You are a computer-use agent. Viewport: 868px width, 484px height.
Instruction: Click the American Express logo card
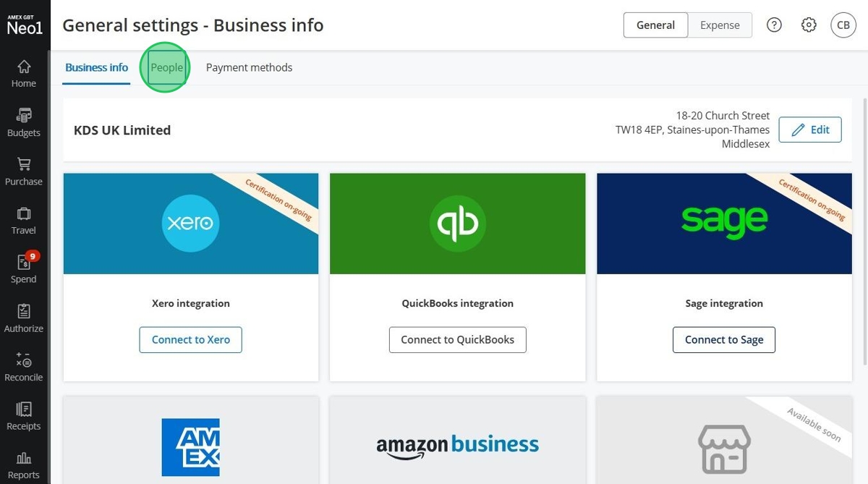coord(191,441)
